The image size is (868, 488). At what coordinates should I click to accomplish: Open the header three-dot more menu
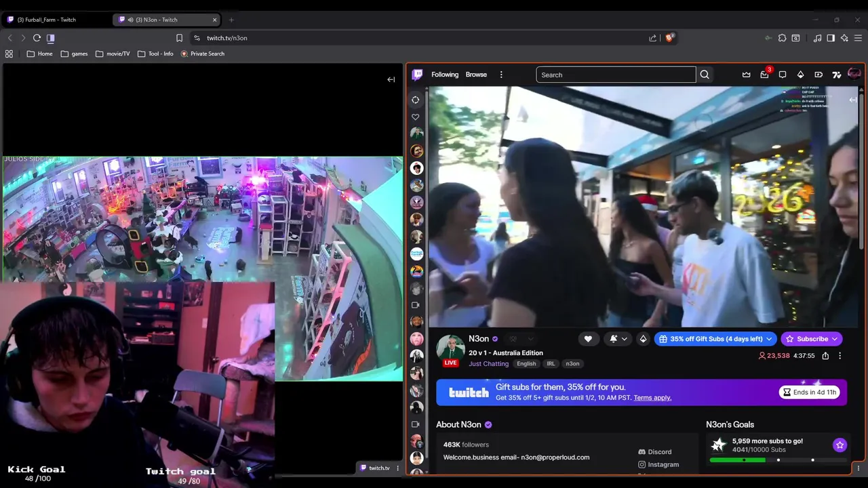tap(501, 75)
